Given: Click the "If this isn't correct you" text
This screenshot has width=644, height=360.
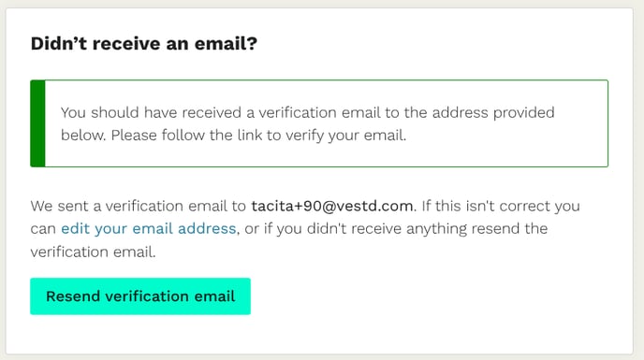Looking at the screenshot, I should [501, 206].
